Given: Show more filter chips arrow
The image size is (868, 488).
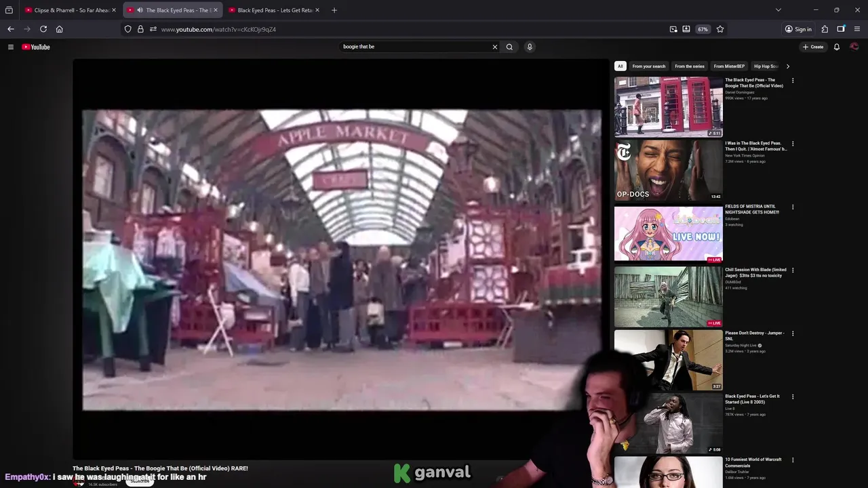Looking at the screenshot, I should point(787,66).
